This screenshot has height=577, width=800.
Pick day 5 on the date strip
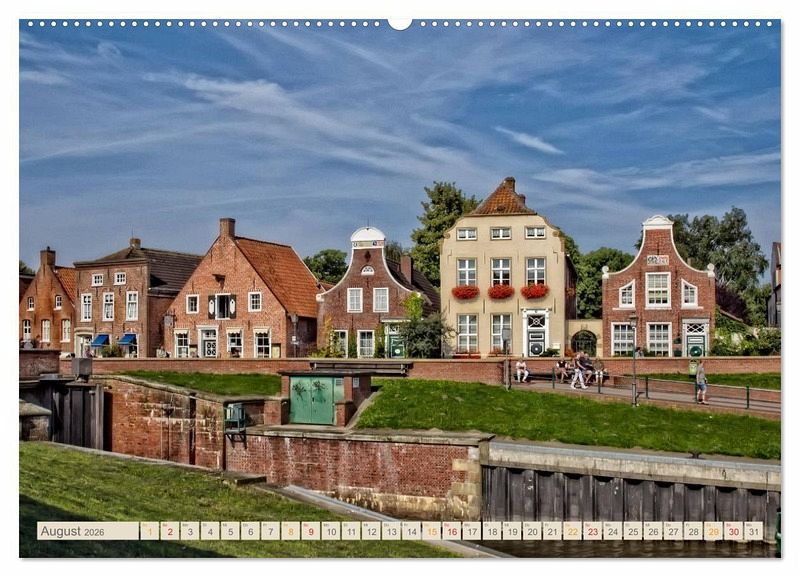tap(230, 531)
